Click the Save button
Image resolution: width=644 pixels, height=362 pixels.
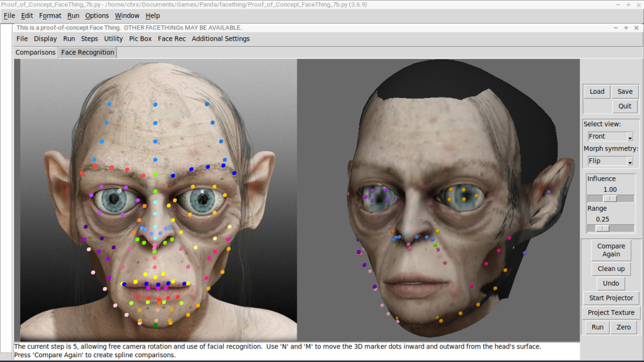pyautogui.click(x=625, y=92)
